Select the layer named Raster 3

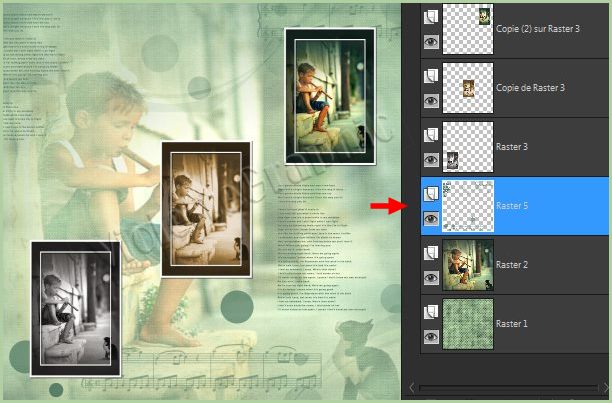pyautogui.click(x=512, y=147)
